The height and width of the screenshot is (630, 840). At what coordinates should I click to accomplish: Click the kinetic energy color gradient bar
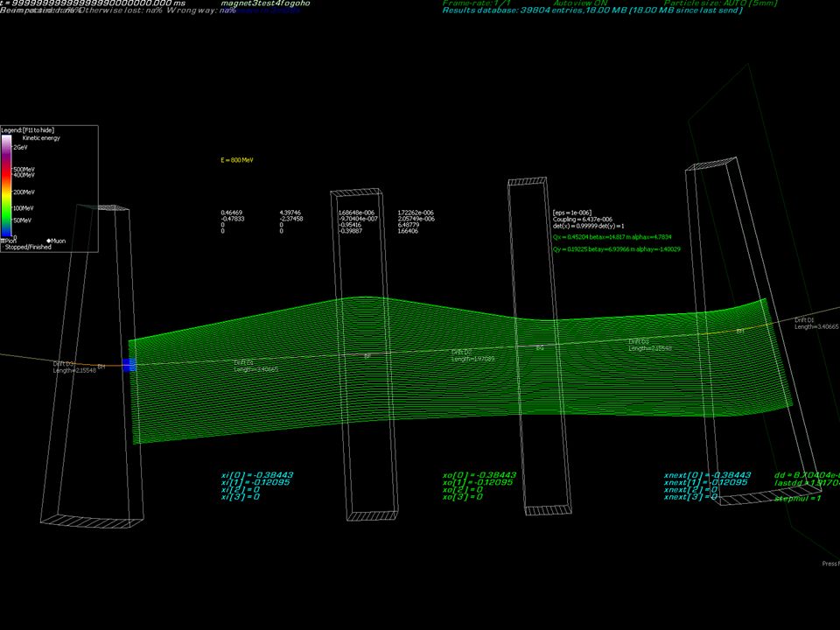click(6, 185)
